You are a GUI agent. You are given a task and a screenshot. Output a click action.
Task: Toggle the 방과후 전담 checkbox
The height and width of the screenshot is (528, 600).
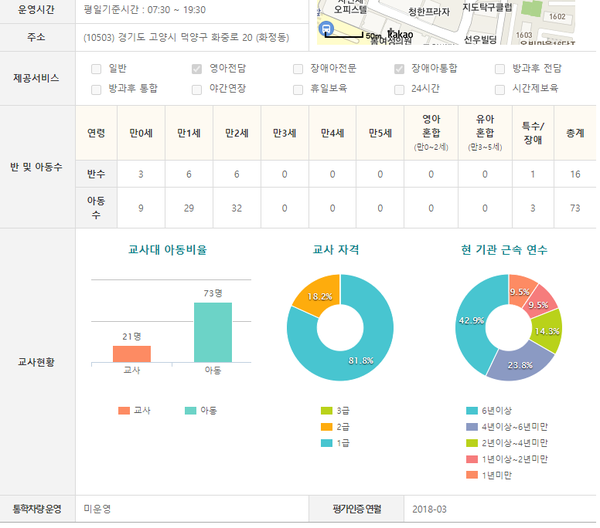coord(500,69)
